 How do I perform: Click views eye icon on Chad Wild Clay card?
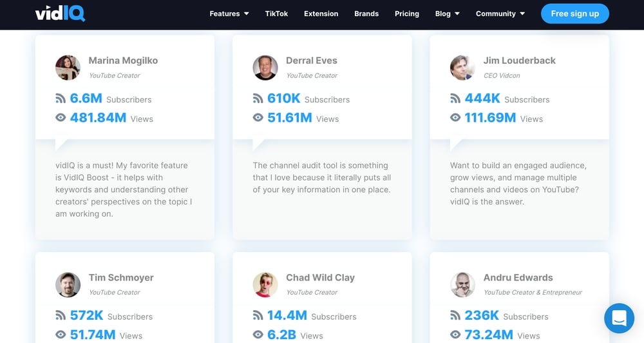click(258, 335)
